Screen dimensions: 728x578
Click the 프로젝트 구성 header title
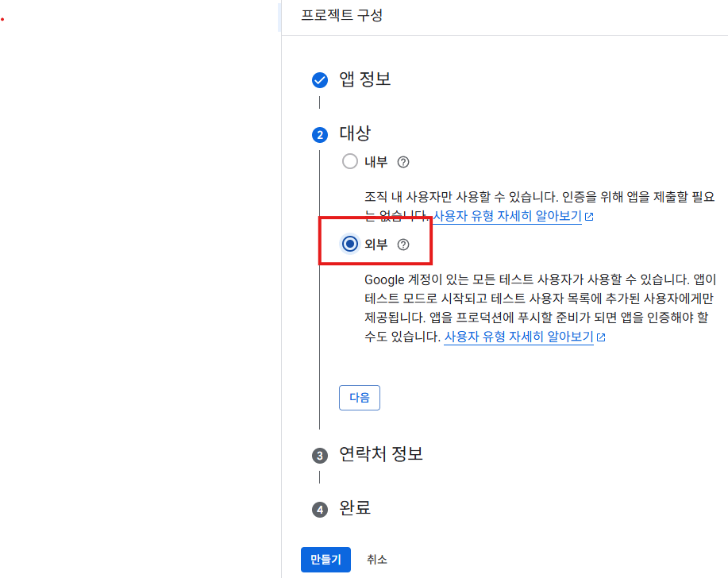(341, 15)
